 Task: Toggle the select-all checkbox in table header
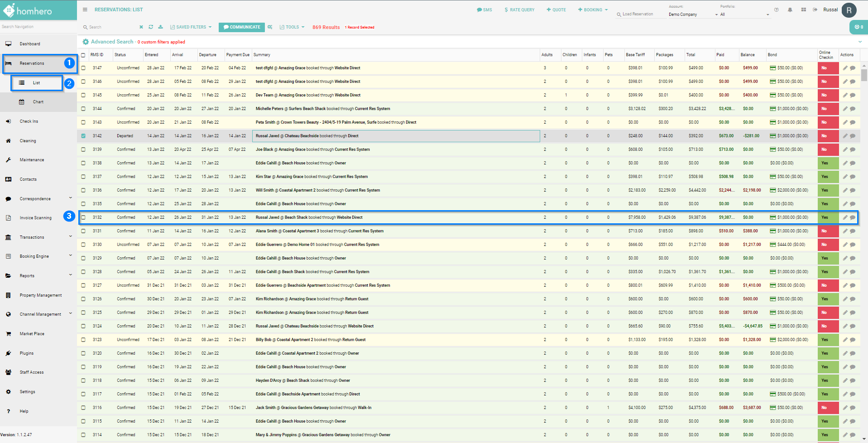83,55
